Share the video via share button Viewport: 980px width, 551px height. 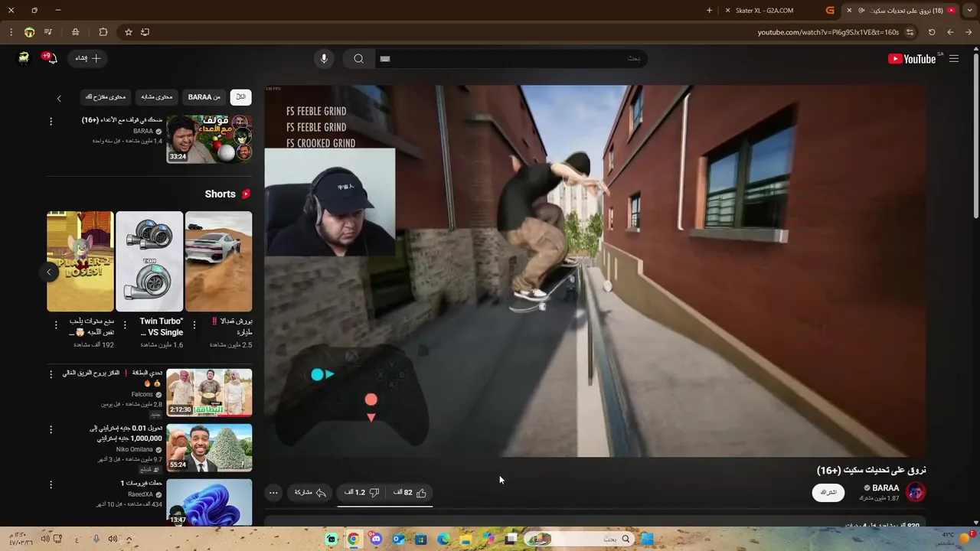(x=311, y=493)
